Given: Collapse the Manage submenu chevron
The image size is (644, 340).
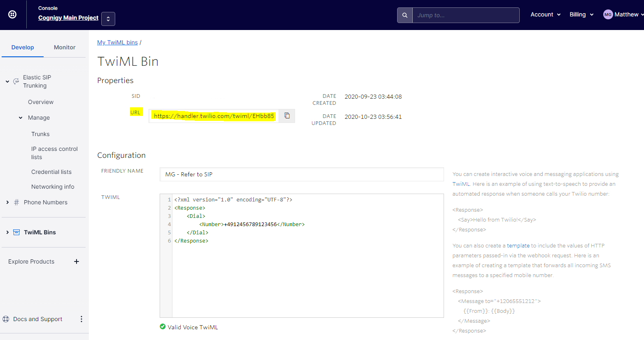Looking at the screenshot, I should click(21, 118).
